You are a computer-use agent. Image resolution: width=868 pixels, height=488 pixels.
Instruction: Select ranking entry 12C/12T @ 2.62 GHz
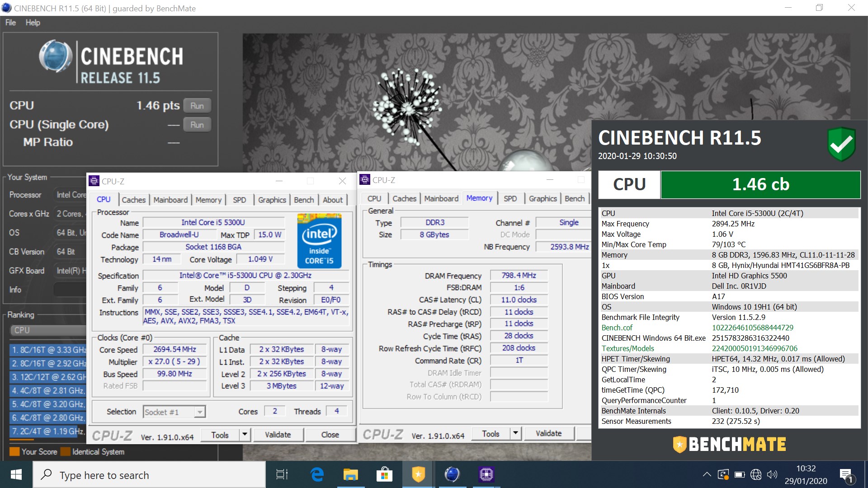coord(48,377)
